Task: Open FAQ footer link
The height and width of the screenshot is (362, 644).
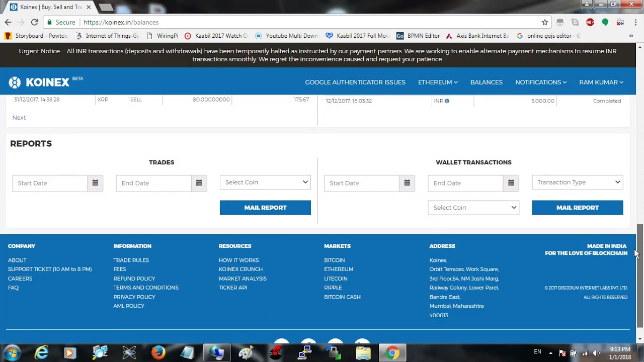Action: 13,288
